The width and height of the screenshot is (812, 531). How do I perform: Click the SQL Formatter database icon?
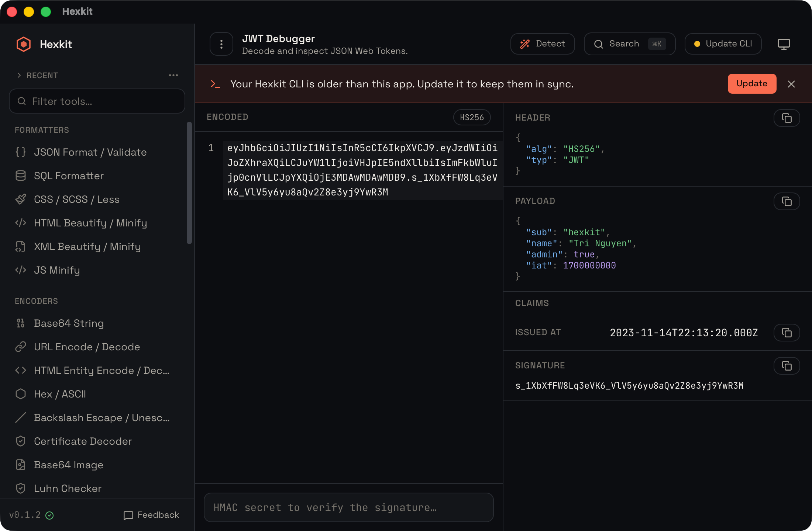click(21, 176)
